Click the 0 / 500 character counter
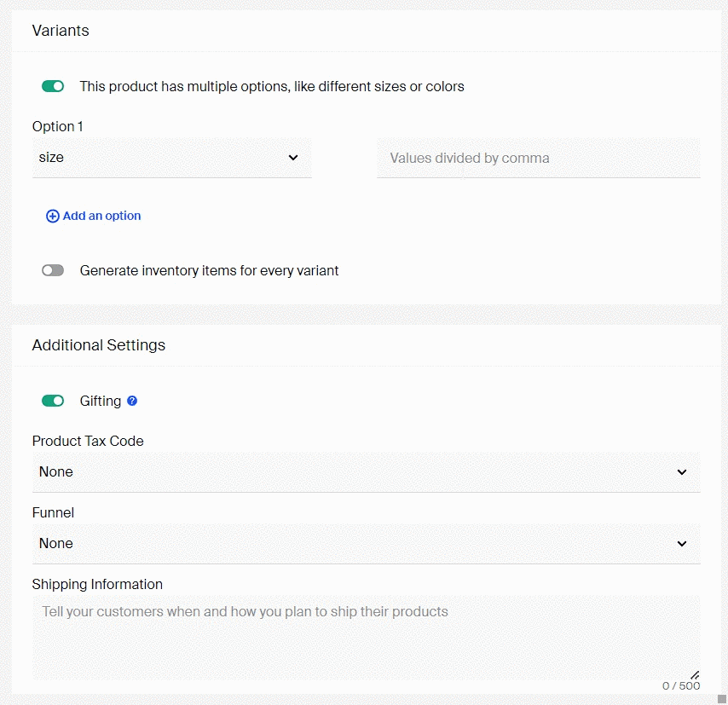728x705 pixels. click(681, 686)
